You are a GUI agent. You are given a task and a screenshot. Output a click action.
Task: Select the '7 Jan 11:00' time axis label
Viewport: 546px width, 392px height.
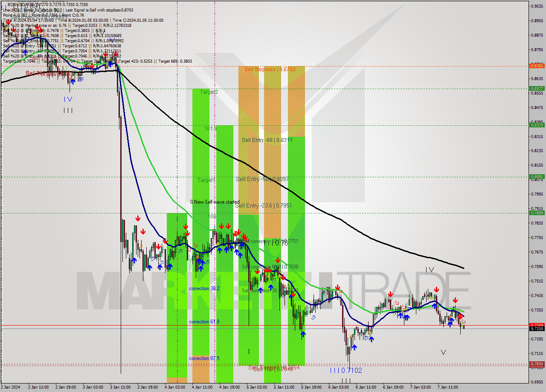coord(448,387)
